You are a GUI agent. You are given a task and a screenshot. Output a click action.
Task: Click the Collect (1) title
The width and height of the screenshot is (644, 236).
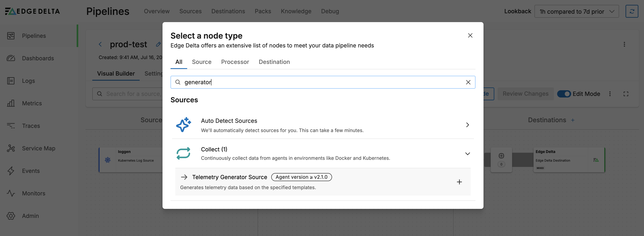point(214,149)
